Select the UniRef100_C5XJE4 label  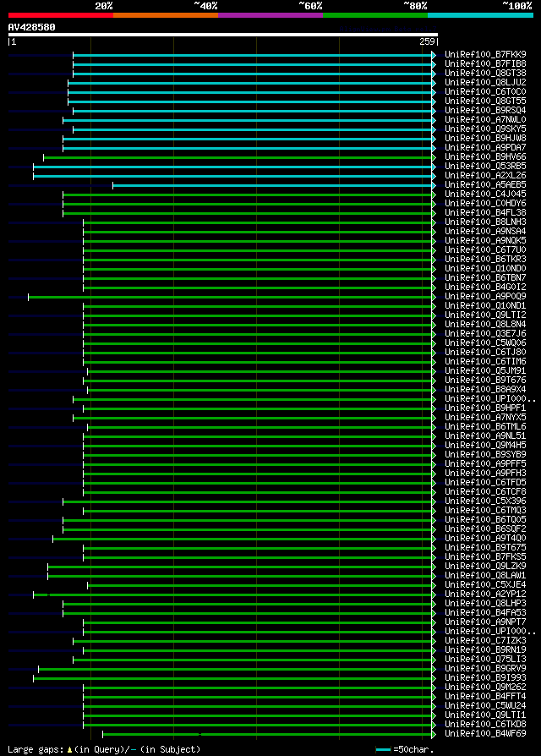485,585
